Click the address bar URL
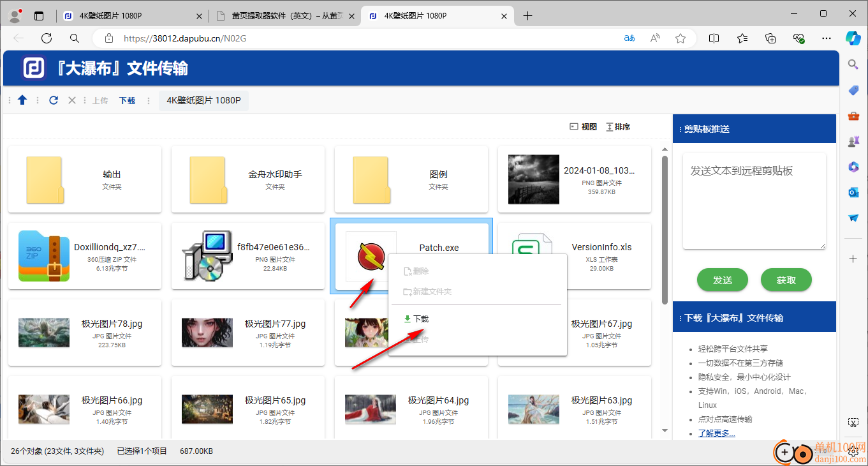The width and height of the screenshot is (868, 466). pyautogui.click(x=185, y=38)
